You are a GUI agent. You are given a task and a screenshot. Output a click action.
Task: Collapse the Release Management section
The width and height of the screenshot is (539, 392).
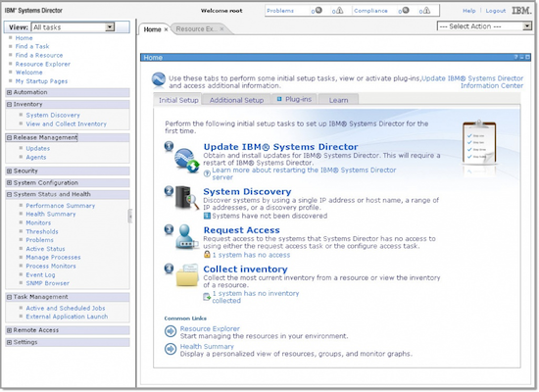(9, 137)
